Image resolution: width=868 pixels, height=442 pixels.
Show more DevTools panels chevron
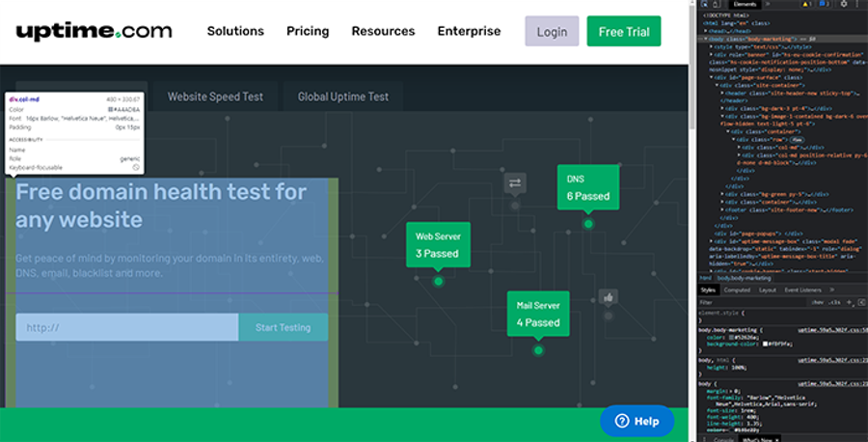[768, 4]
